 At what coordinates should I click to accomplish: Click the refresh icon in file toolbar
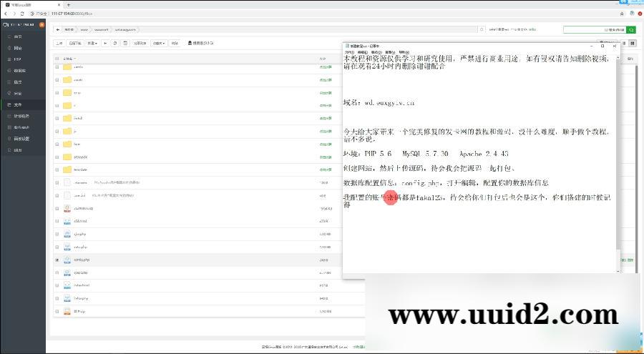pyautogui.click(x=115, y=44)
